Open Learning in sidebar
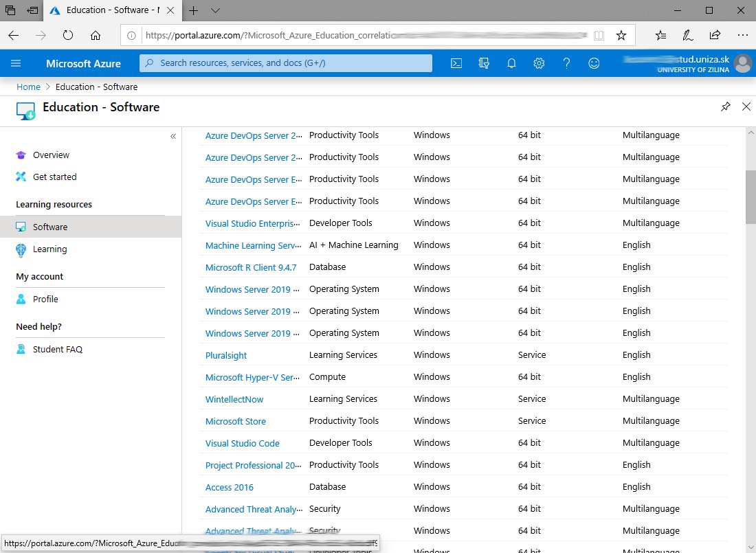The height and width of the screenshot is (553, 756). [x=49, y=249]
